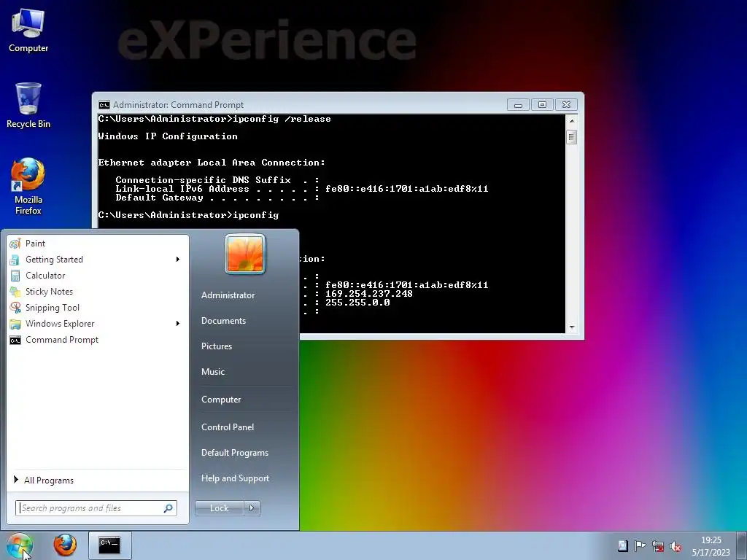The width and height of the screenshot is (747, 560).
Task: Launch Mozilla Firefox from the desktop shortcut
Action: [x=28, y=186]
